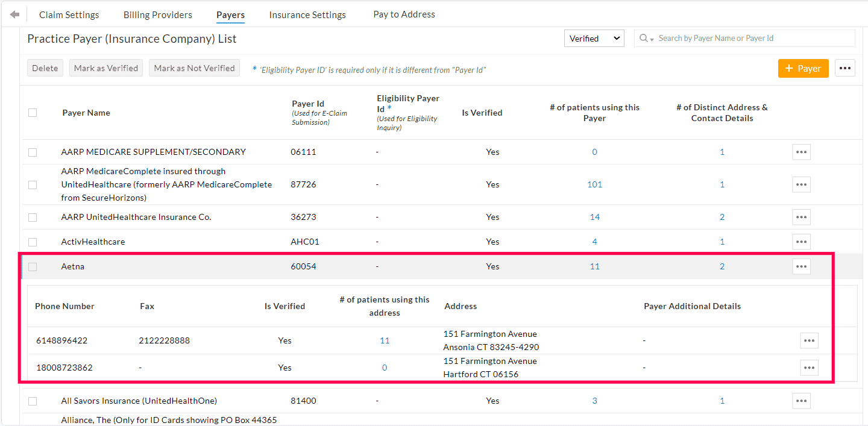The width and height of the screenshot is (868, 426).
Task: Open menu for the Ansonia address row
Action: [809, 340]
